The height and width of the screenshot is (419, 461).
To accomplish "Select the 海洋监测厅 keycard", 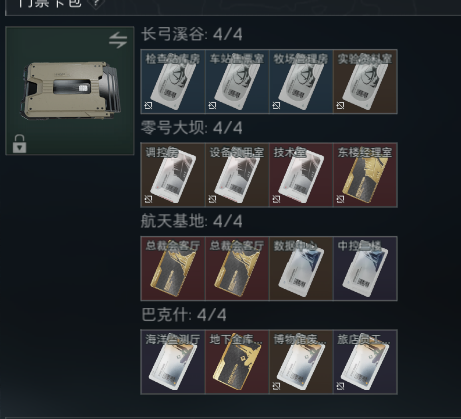I will coord(173,362).
